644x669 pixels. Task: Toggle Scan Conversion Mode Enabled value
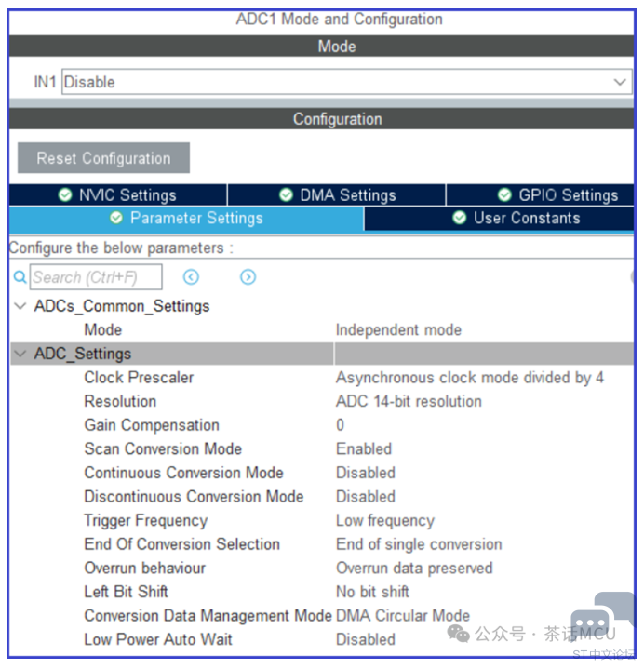point(364,448)
